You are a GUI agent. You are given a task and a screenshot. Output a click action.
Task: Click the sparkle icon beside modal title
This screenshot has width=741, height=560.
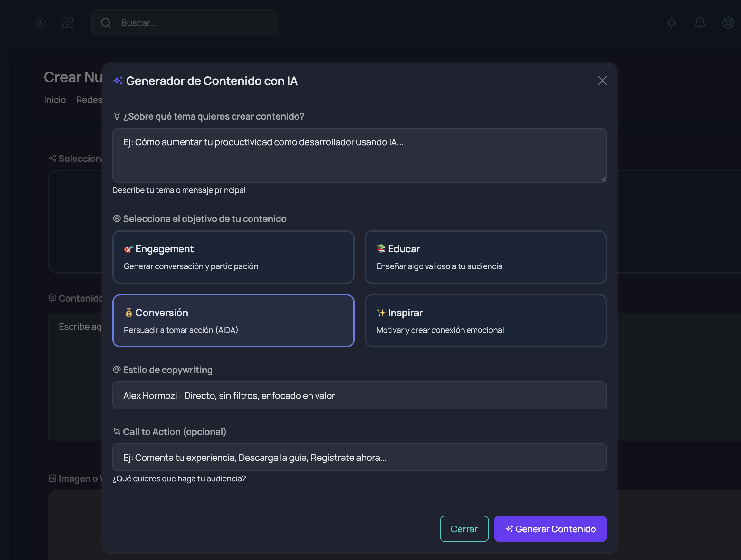click(x=118, y=81)
